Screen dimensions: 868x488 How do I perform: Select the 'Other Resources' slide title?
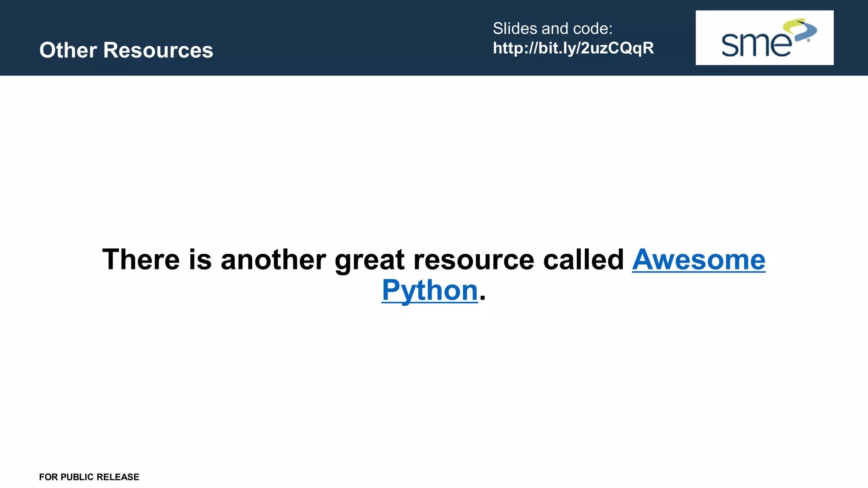[126, 50]
